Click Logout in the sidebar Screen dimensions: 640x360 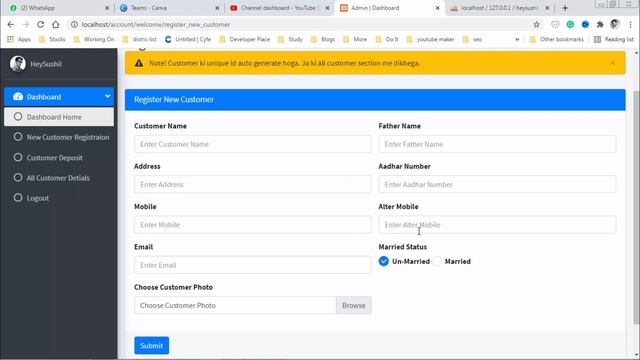[x=59, y=198]
